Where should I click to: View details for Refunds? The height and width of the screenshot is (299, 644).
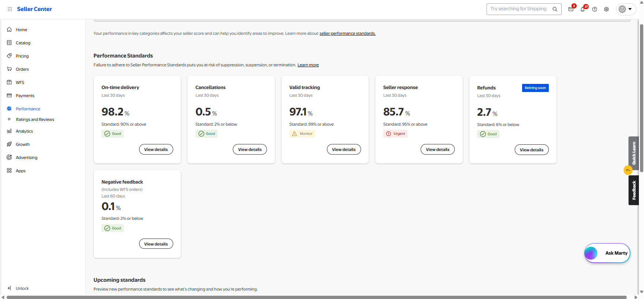point(532,150)
